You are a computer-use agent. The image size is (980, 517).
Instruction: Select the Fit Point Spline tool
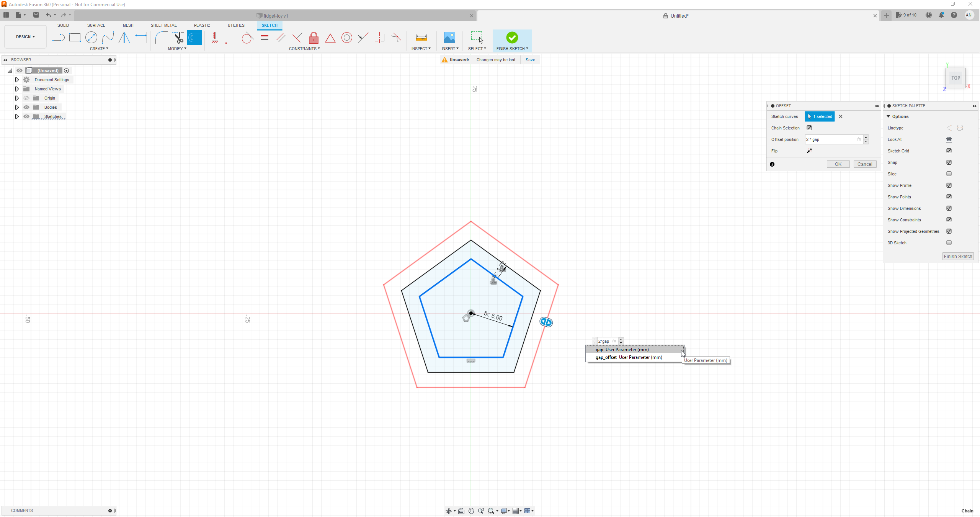[108, 38]
